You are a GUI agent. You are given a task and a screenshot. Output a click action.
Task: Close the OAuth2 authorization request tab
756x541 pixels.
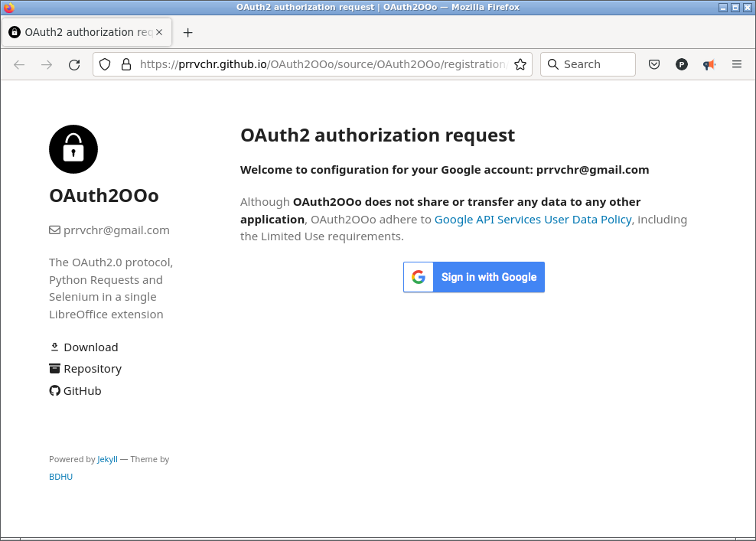click(x=159, y=32)
